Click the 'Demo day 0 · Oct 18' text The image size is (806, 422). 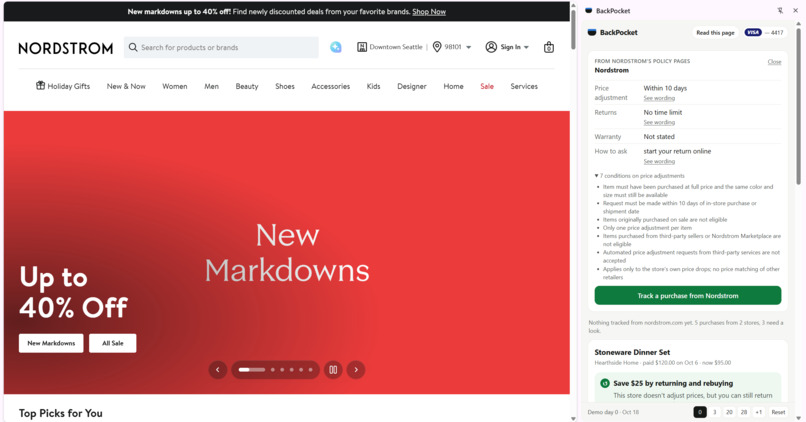point(613,412)
